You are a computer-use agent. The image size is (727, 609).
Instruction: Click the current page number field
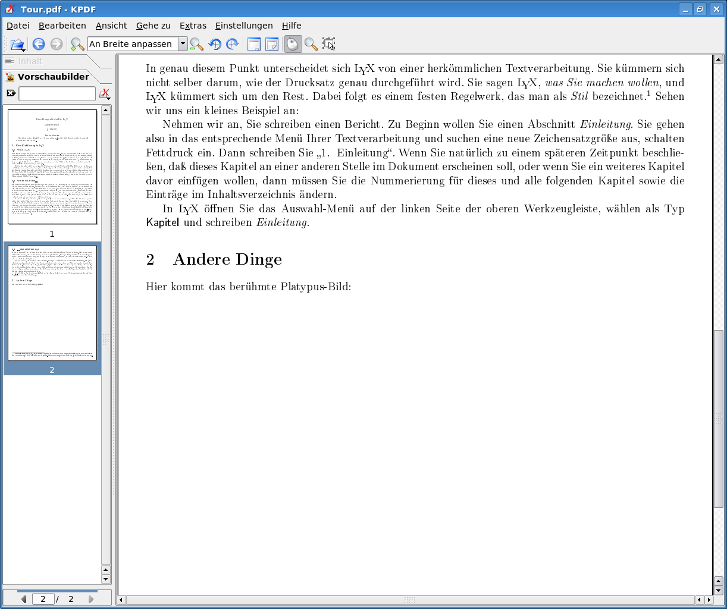(x=43, y=599)
